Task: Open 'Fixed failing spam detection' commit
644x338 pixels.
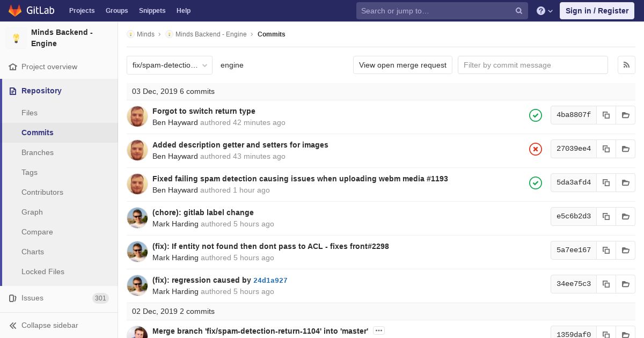Action: [300, 179]
